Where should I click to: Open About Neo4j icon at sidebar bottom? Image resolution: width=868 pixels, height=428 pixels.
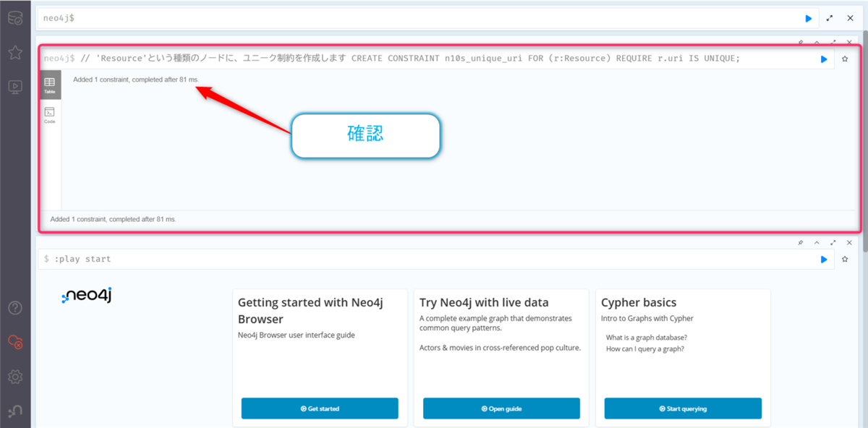14,411
